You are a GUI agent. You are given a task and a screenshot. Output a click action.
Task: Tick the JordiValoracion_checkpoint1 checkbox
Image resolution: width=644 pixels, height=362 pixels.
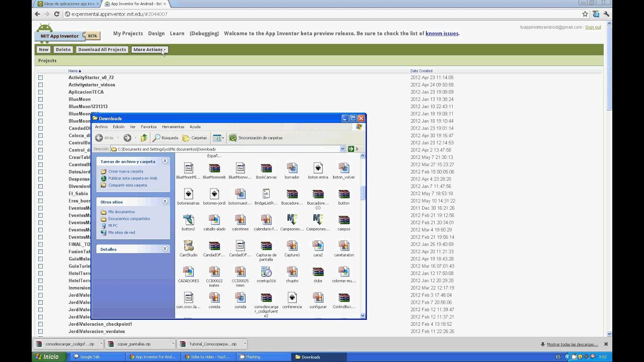click(41, 324)
